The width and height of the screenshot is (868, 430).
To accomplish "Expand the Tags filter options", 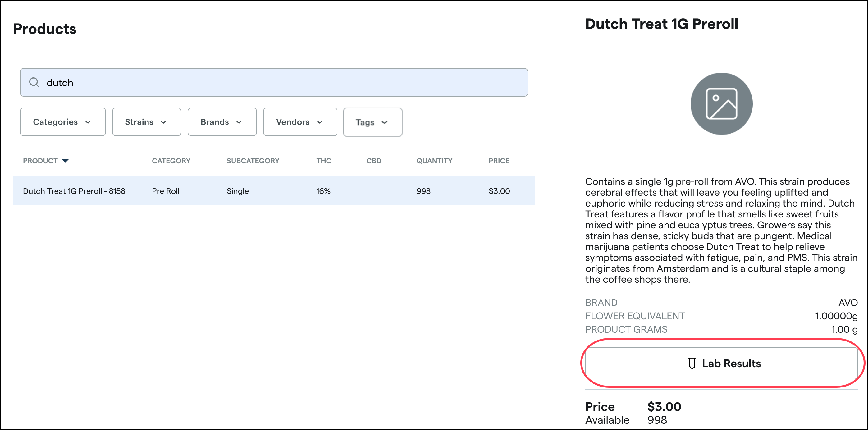I will (x=372, y=122).
